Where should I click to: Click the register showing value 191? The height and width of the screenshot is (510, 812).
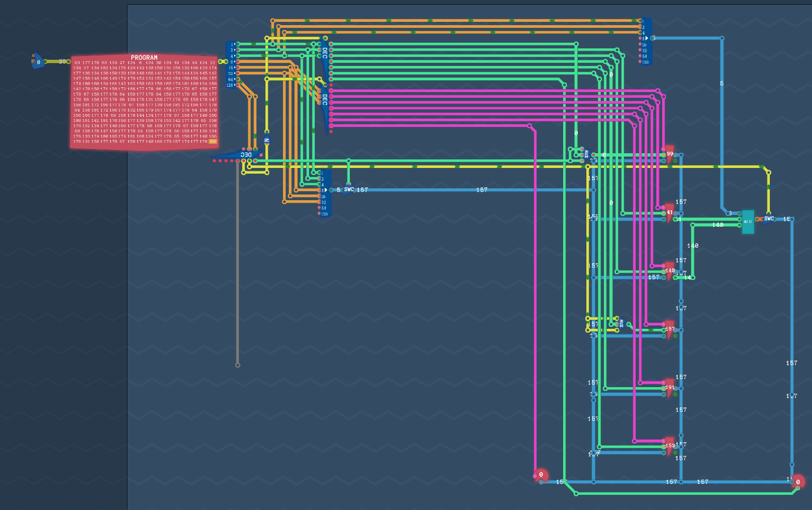[x=669, y=388]
